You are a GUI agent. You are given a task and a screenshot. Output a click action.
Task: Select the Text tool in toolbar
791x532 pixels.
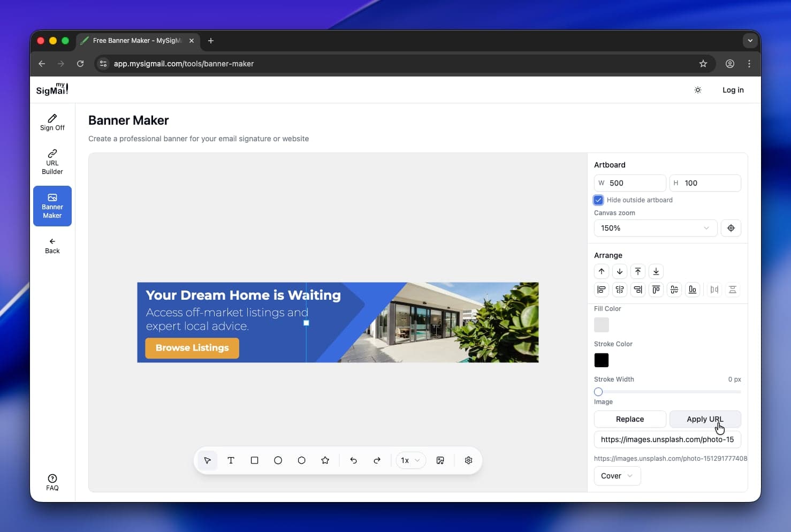point(231,460)
